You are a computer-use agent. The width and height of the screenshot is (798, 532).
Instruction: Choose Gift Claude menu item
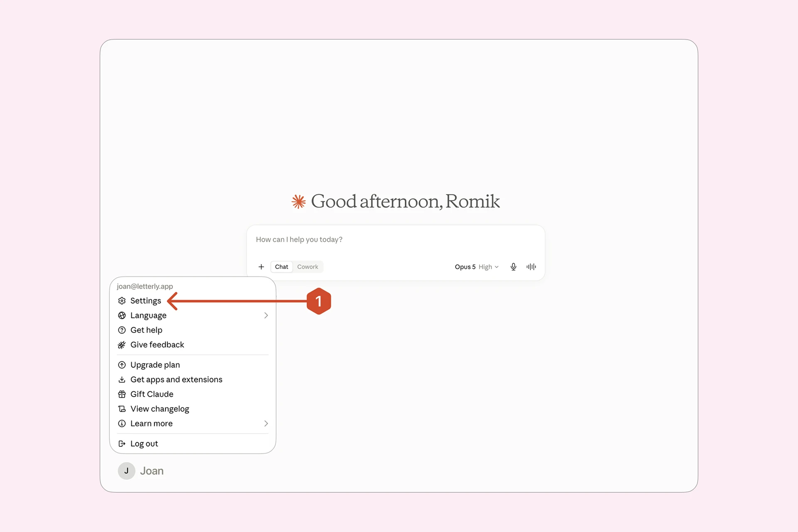(193, 394)
